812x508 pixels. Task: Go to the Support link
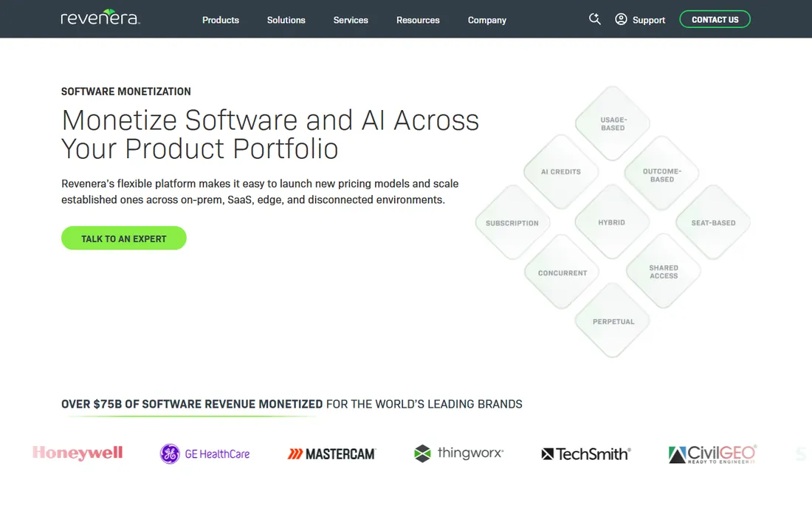(648, 20)
